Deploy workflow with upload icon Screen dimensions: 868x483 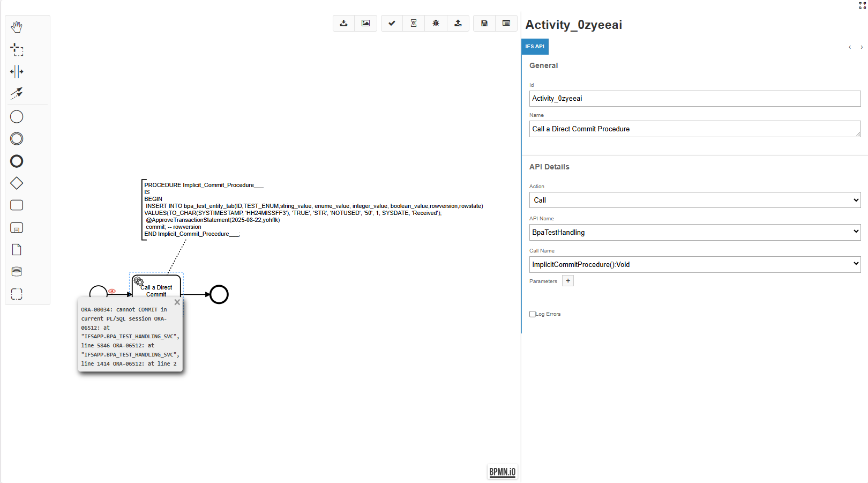coord(458,23)
